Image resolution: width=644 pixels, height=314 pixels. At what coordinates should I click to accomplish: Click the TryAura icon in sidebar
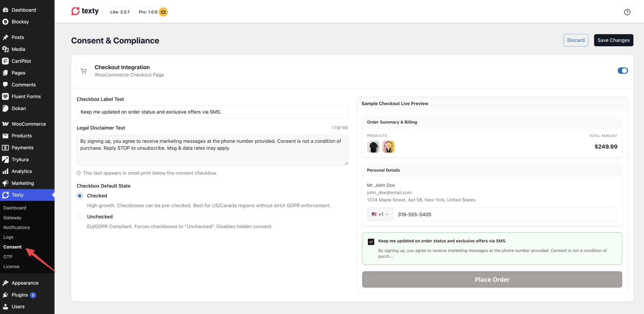pos(5,160)
